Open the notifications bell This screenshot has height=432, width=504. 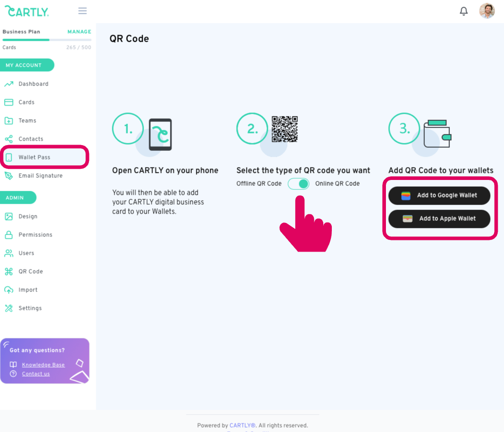[x=463, y=11]
